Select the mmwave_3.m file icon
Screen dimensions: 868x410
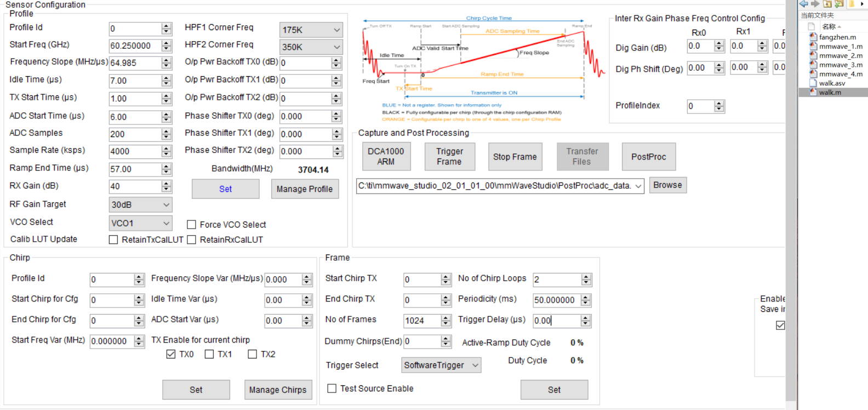814,65
